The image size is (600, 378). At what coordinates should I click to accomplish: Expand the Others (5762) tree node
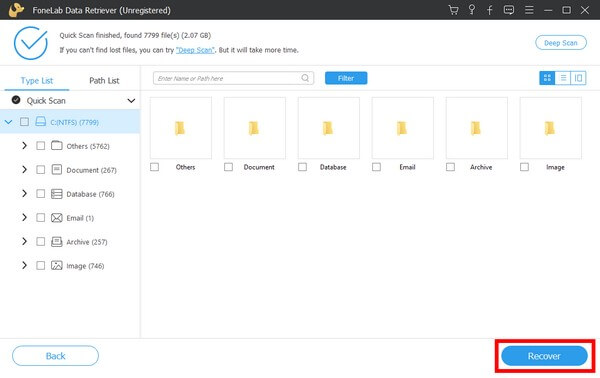24,145
